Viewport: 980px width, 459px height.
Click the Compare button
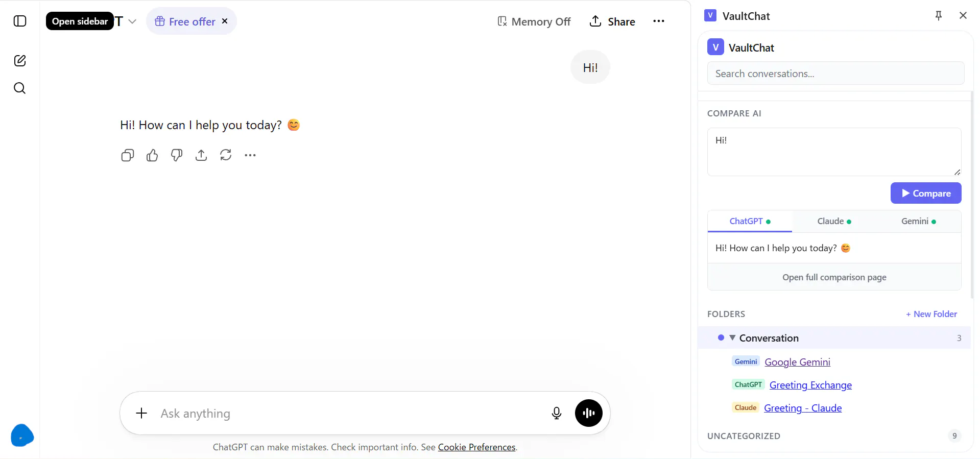926,193
